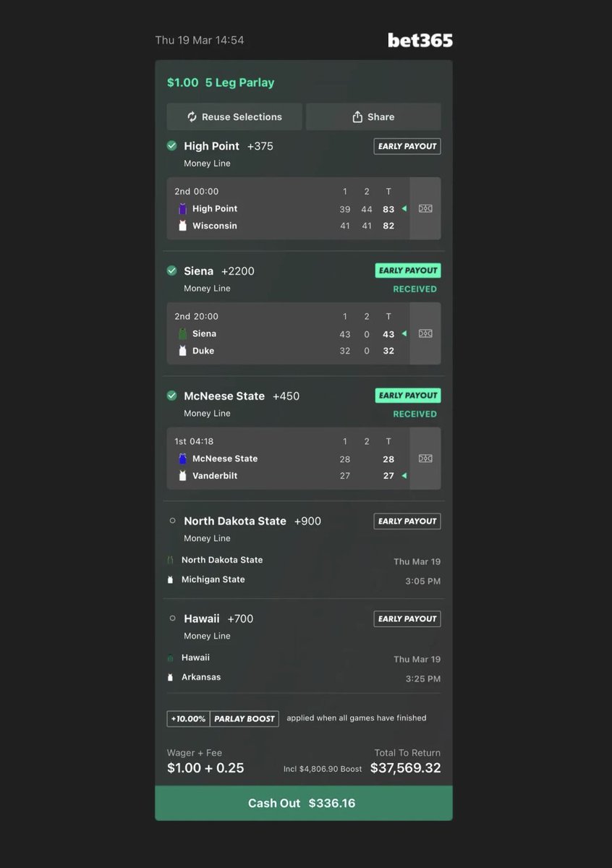Viewport: 612px width, 868px height.
Task: Click Received label under Siena payout
Action: pos(415,289)
